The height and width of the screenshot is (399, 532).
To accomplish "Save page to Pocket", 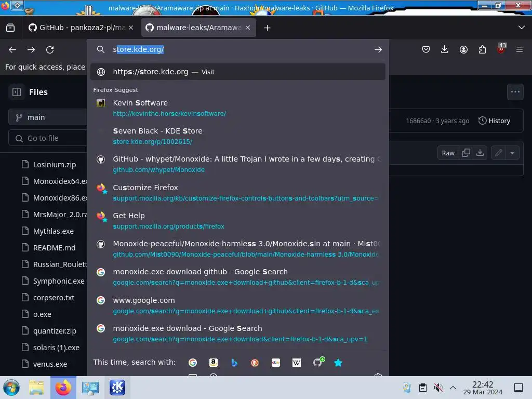I will [x=426, y=49].
